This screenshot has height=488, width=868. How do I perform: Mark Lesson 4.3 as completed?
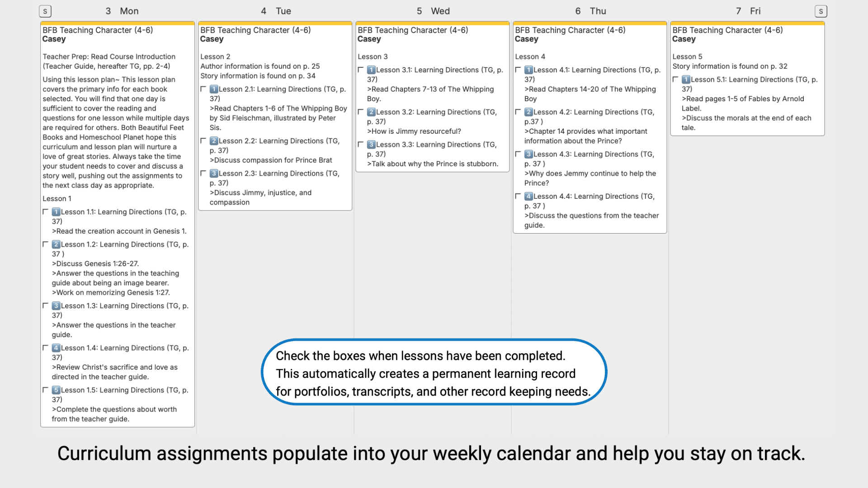[518, 154]
